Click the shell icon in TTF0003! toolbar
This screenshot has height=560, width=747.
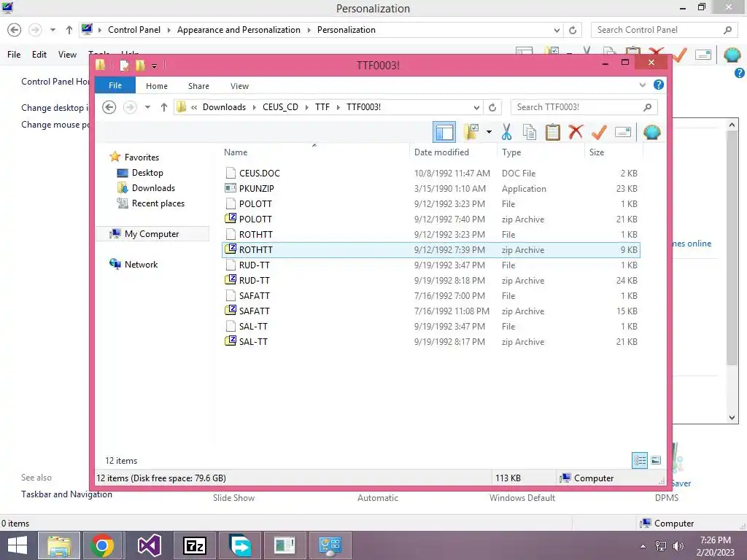[x=651, y=132]
